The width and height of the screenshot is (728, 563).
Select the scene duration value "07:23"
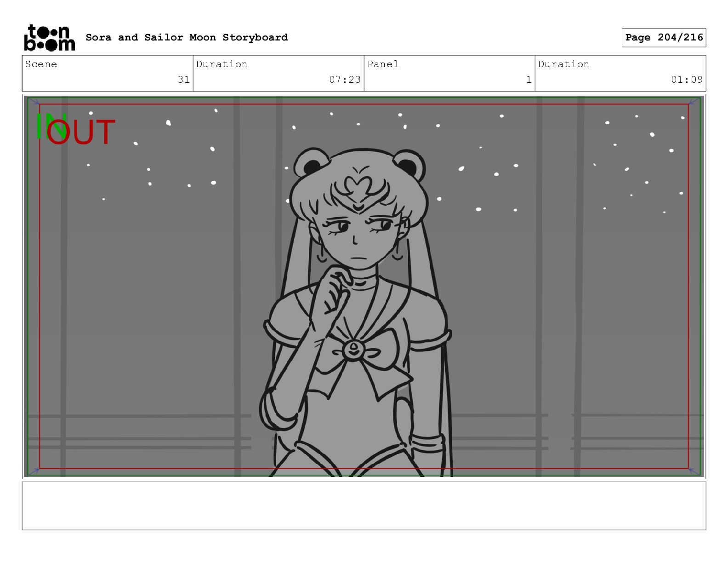345,80
